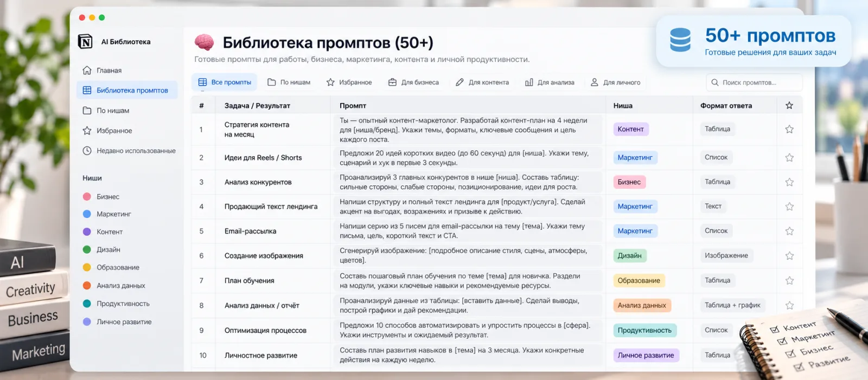Click the clock icon beside Недавно использованные

[x=87, y=151]
